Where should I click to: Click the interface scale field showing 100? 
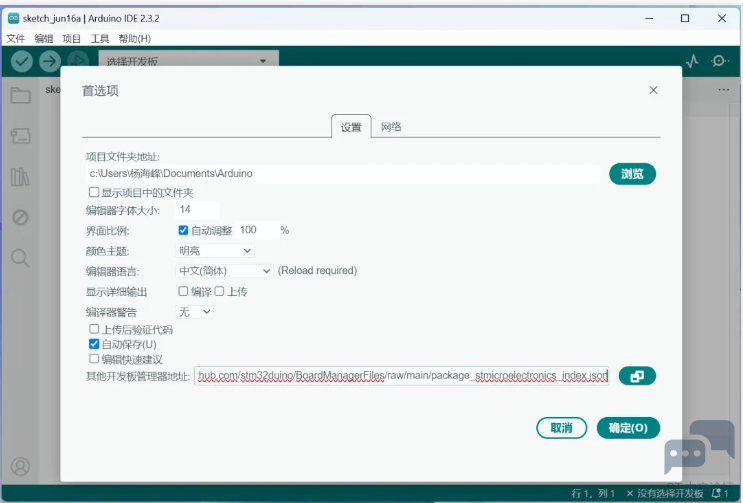(x=257, y=230)
